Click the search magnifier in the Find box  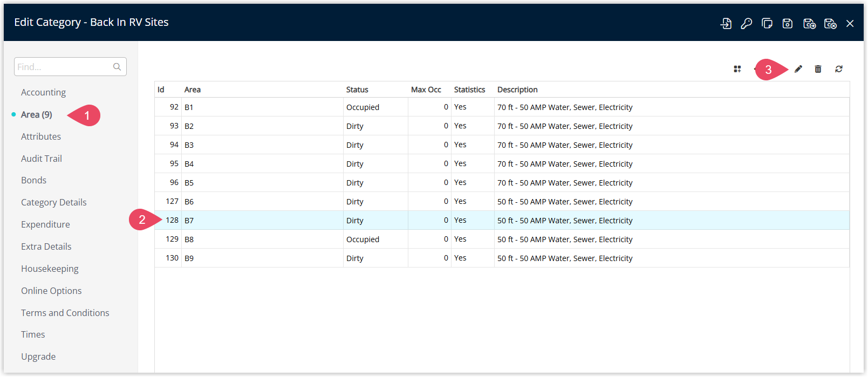(x=117, y=67)
